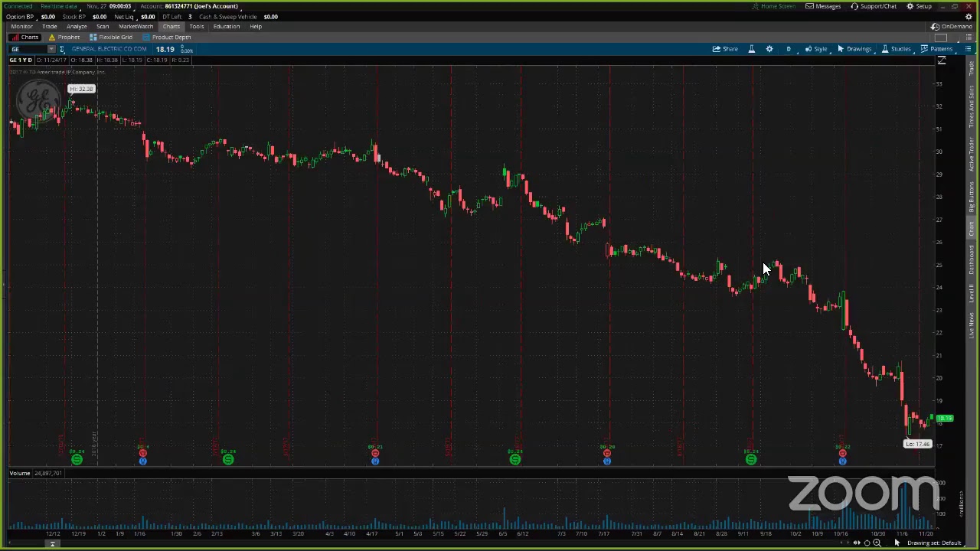Open the Patterns dropdown menu
This screenshot has width=980, height=551.
pyautogui.click(x=936, y=49)
